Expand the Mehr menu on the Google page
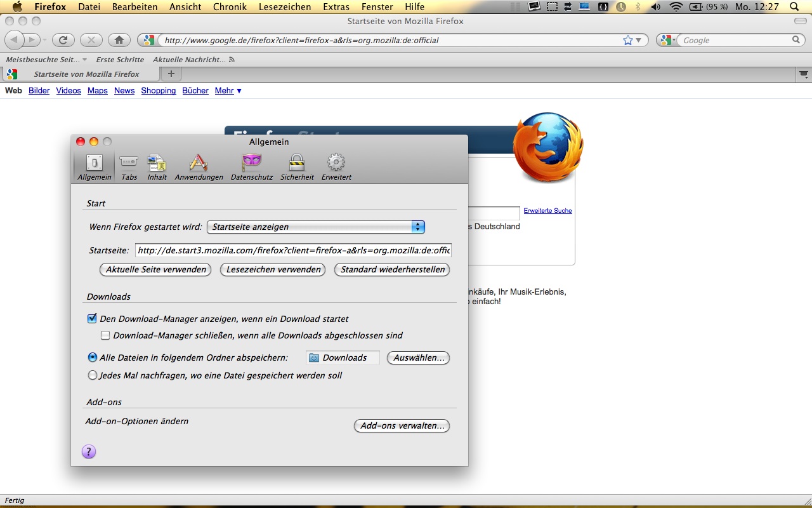The width and height of the screenshot is (812, 508). [228, 91]
